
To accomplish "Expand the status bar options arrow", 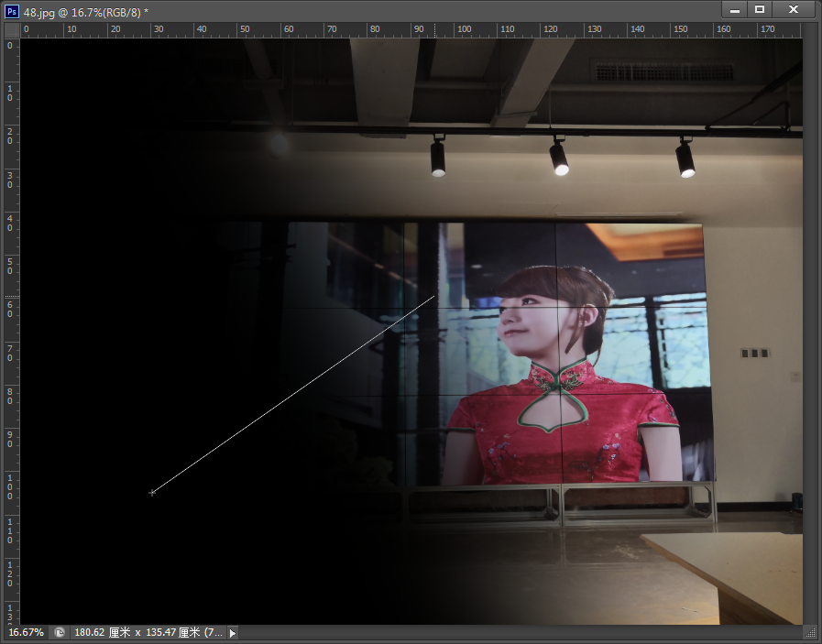I will [x=233, y=633].
